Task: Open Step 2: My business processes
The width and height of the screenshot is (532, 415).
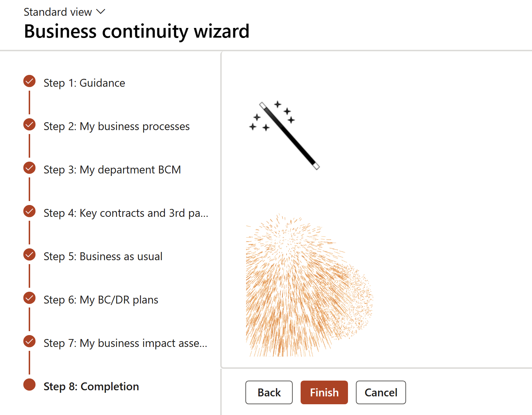Action: (x=117, y=127)
